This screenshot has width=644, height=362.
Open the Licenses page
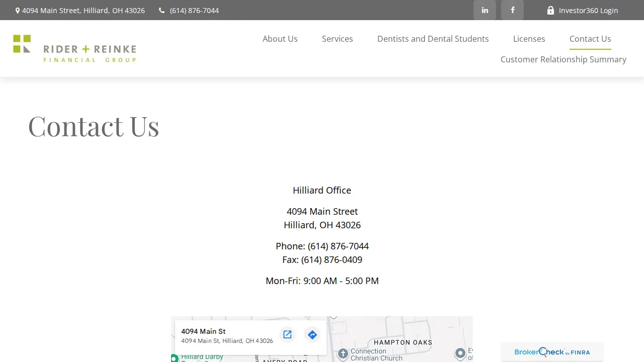pyautogui.click(x=529, y=39)
